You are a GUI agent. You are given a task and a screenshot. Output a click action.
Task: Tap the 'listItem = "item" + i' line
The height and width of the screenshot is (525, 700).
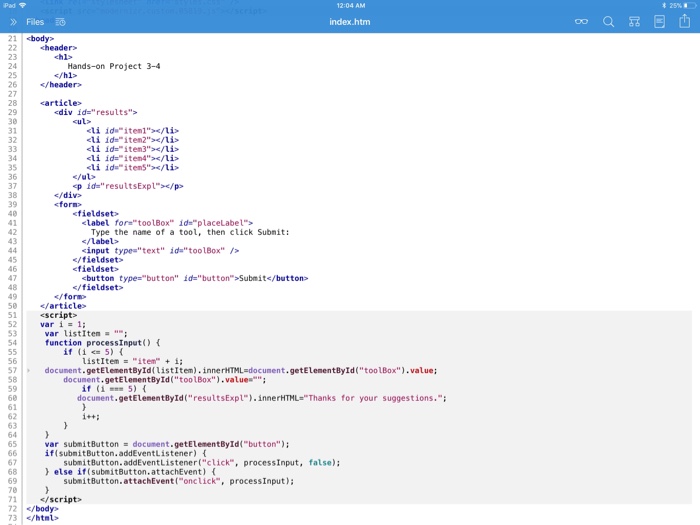coord(133,361)
